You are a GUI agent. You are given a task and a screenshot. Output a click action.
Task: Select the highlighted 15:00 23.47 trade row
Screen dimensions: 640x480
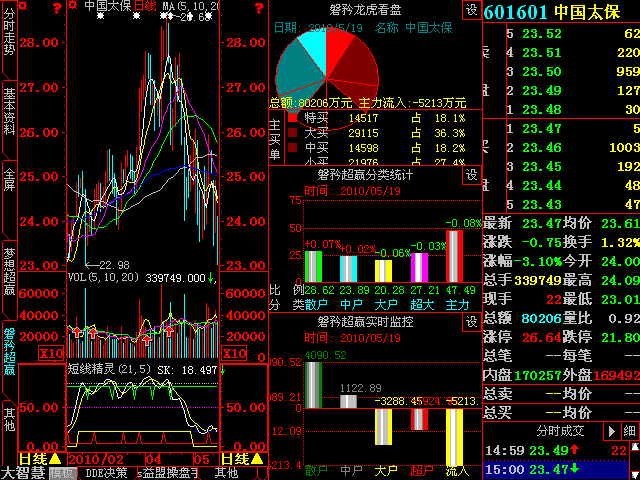click(x=557, y=468)
